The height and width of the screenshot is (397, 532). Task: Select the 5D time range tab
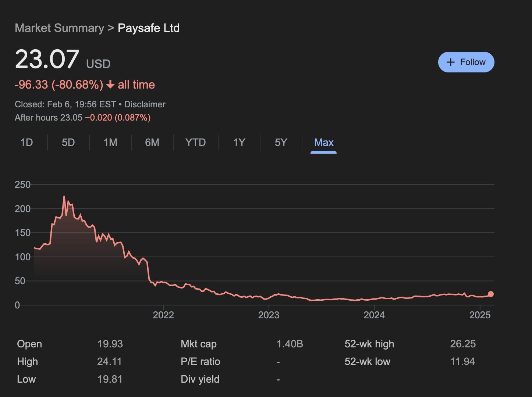[x=68, y=142]
